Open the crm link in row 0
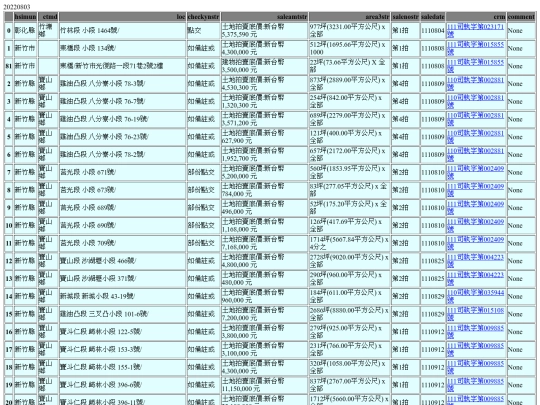Viewport: 540px width, 405px height. coord(475,30)
